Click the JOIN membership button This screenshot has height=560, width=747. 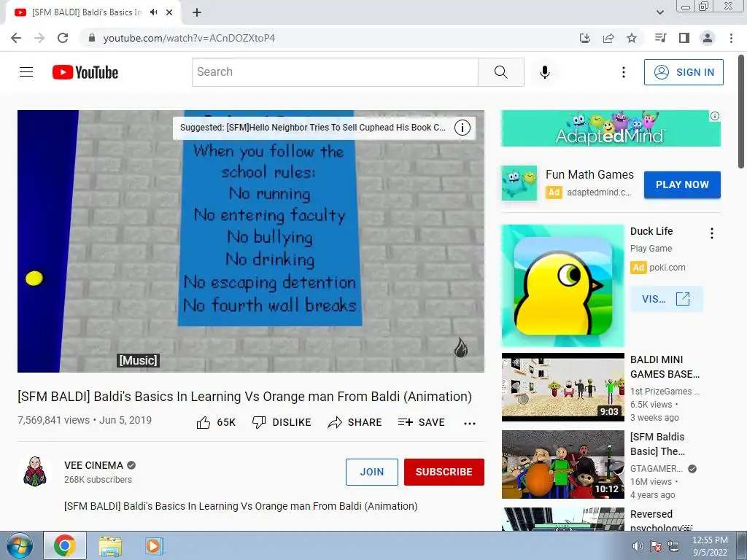coord(371,472)
